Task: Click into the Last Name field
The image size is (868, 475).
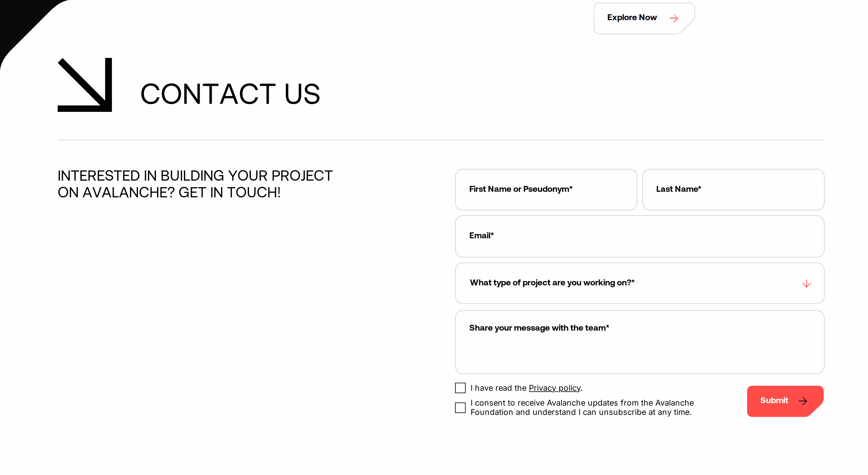Action: 733,190
